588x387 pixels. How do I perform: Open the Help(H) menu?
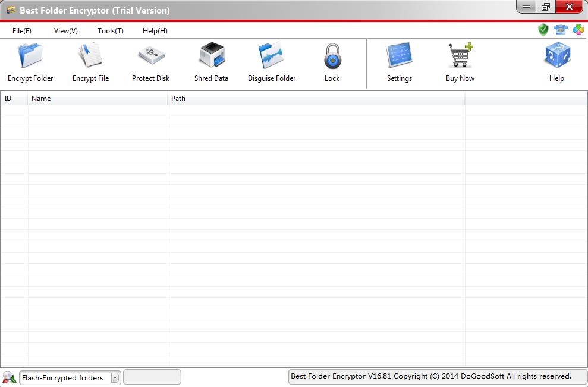[155, 31]
